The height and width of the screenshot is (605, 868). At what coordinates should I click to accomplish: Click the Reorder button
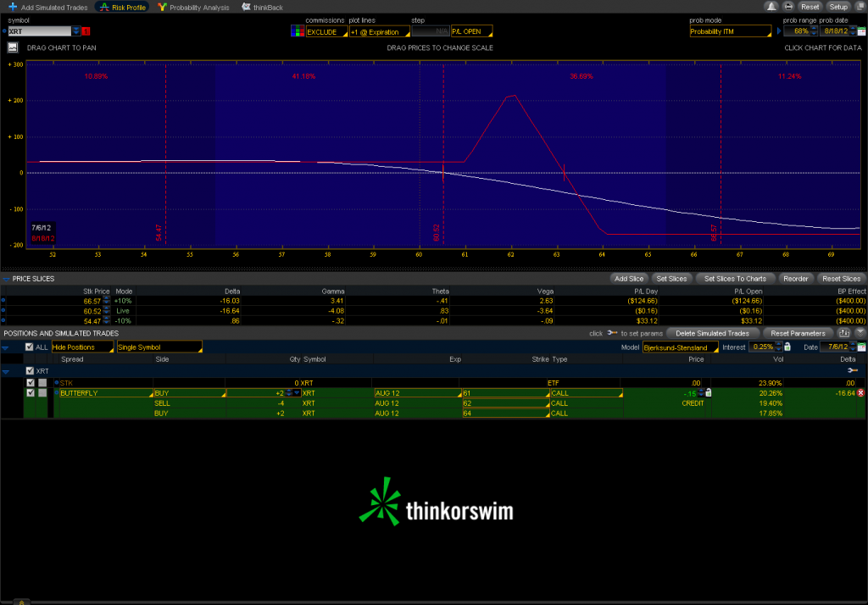coord(795,279)
